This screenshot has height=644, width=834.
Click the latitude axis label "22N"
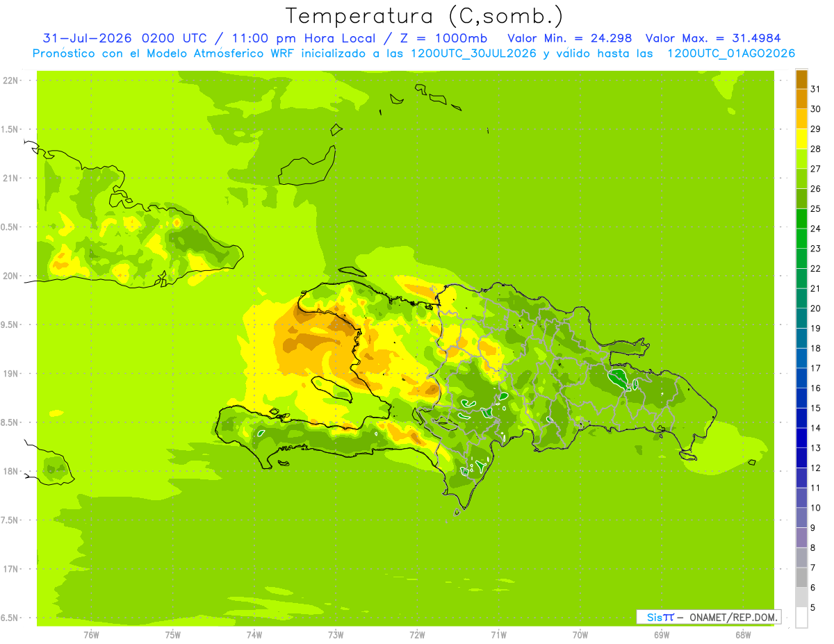10,81
